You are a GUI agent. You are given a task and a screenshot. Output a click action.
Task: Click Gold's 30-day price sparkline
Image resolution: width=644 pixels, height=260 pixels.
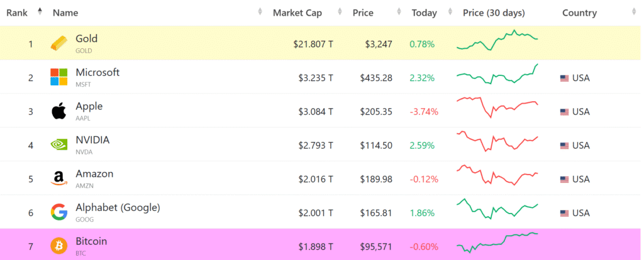[497, 40]
